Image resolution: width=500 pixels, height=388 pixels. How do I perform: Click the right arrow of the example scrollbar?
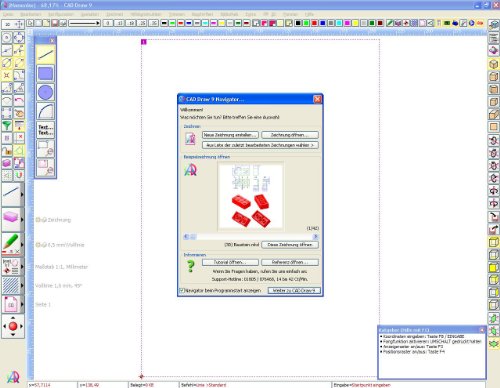[315, 236]
